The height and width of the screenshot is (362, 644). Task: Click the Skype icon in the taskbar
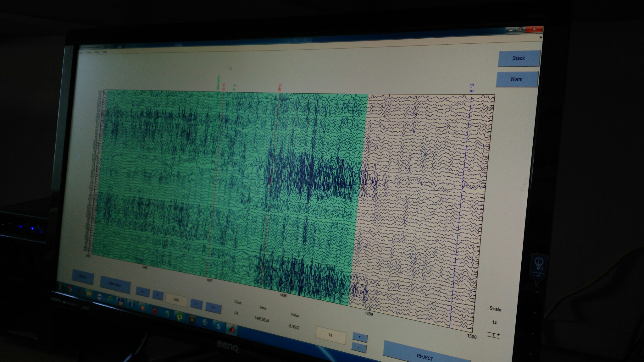[x=218, y=326]
